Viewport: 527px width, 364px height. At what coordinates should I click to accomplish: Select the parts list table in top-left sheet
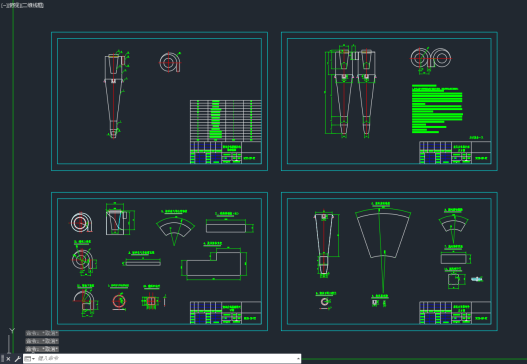click(x=226, y=121)
